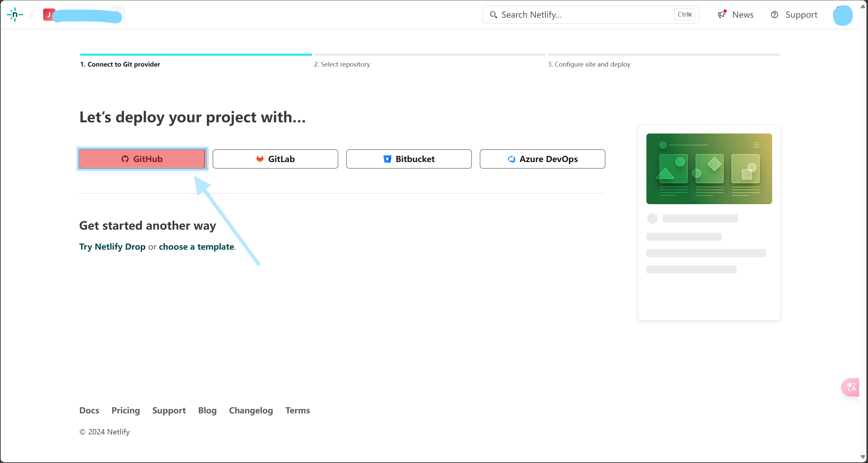This screenshot has width=868, height=463.
Task: Expand the team switcher dropdown
Action: [118, 15]
